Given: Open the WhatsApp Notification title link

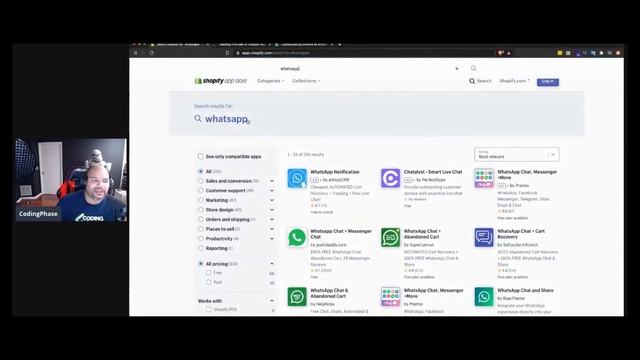Looking at the screenshot, I should (x=335, y=172).
